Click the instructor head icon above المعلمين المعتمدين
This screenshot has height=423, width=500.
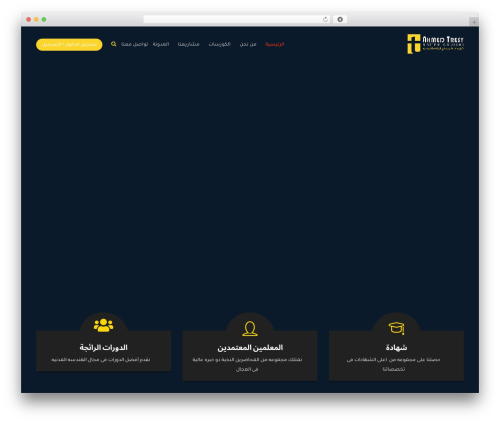click(x=250, y=328)
